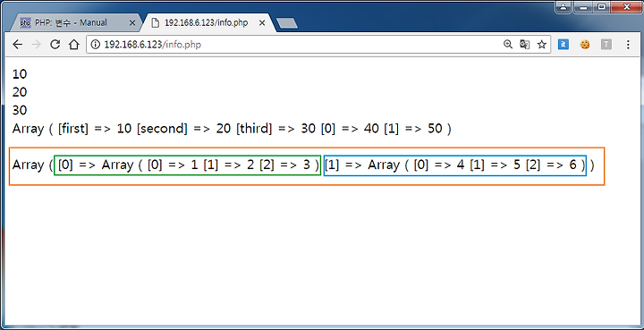Click the '[2] => 3' text
644x330 pixels.
pyautogui.click(x=284, y=165)
